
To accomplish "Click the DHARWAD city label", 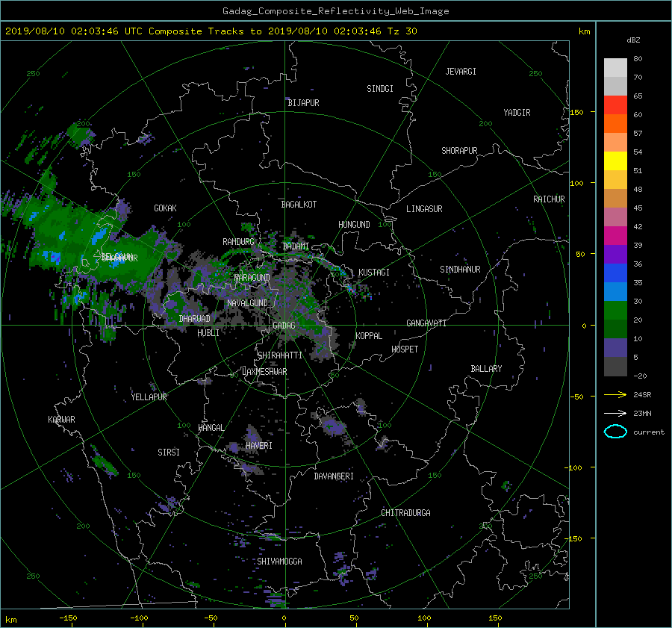I will click(195, 319).
